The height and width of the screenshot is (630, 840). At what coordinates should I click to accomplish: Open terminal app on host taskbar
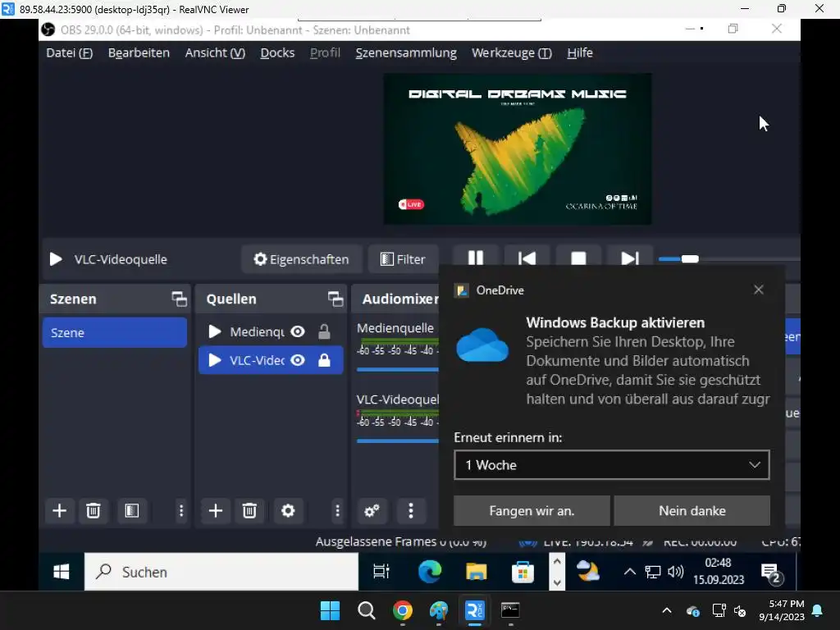(510, 610)
